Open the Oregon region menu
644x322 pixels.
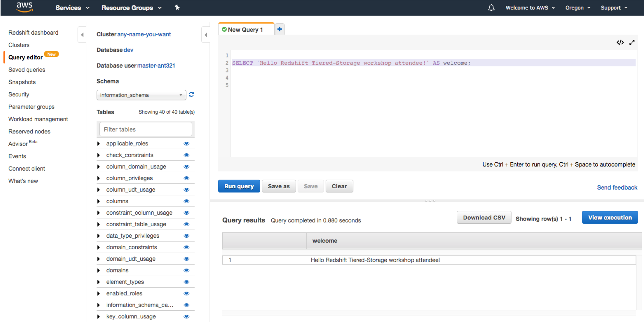pyautogui.click(x=578, y=8)
